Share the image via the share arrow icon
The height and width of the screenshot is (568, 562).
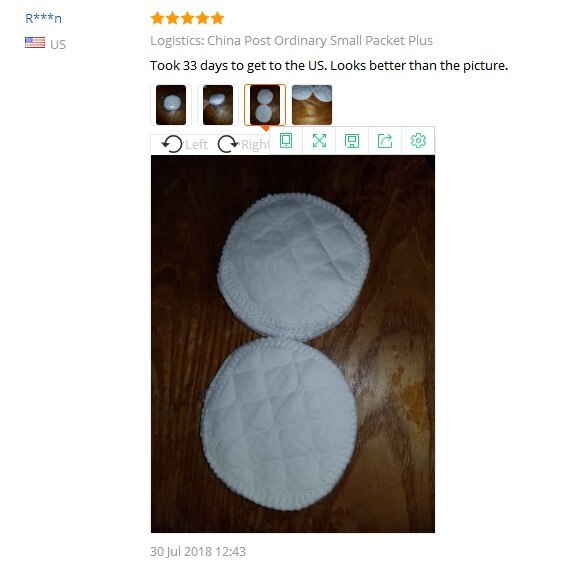[385, 141]
